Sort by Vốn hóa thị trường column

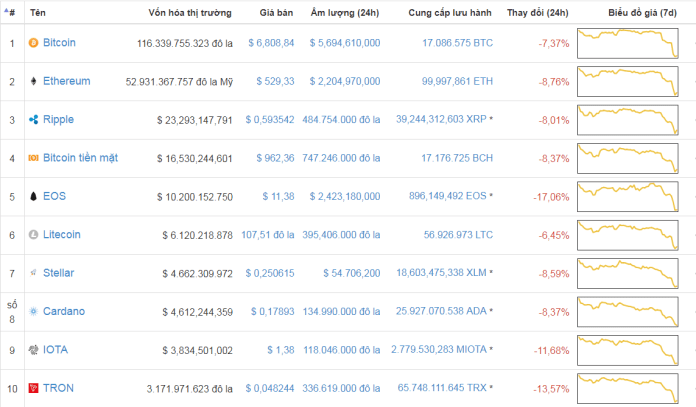[190, 13]
